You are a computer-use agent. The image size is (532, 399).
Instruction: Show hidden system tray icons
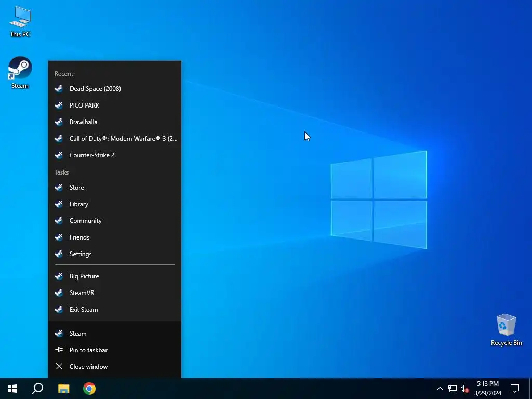click(x=440, y=389)
